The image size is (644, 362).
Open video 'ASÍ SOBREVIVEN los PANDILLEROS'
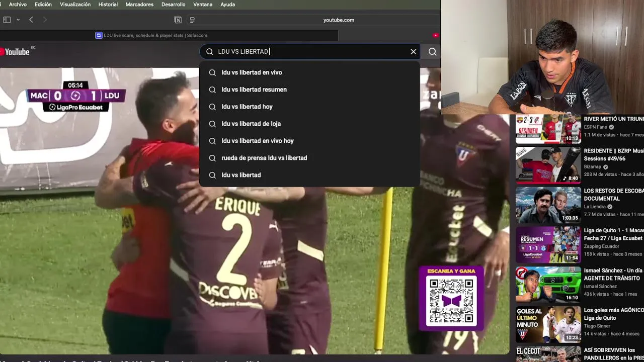tap(614, 354)
